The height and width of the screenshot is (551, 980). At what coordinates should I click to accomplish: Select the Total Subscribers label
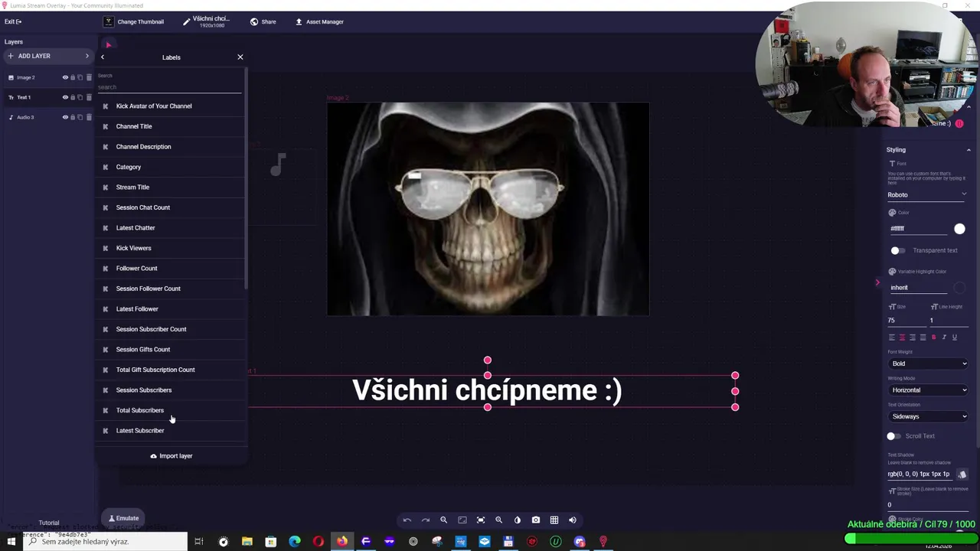tap(170, 410)
